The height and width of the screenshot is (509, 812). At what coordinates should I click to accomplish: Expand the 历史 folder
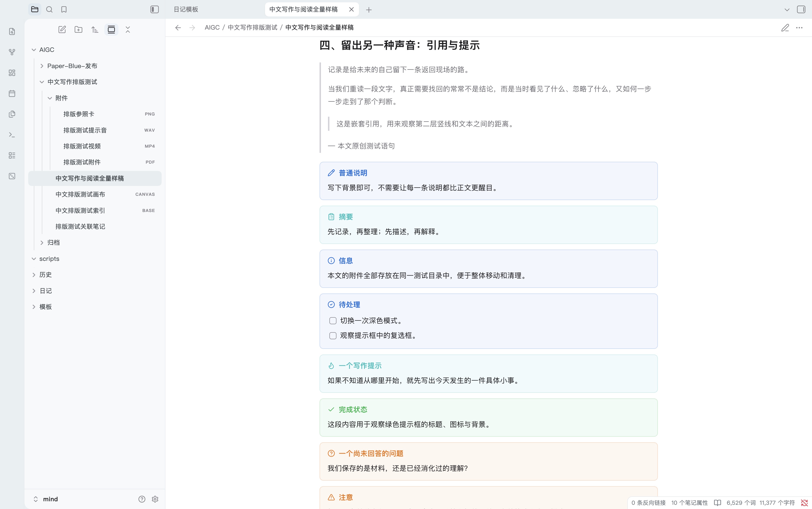[x=34, y=275]
